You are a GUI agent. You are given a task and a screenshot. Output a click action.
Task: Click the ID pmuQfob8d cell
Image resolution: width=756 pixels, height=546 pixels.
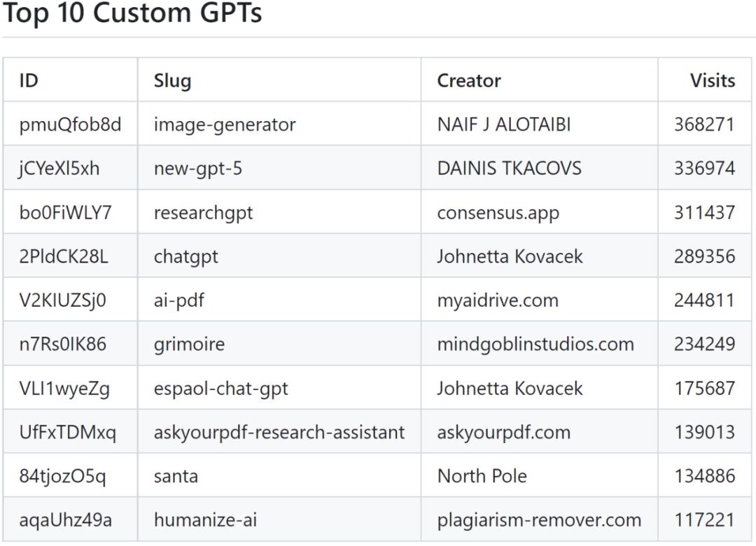pyautogui.click(x=70, y=125)
